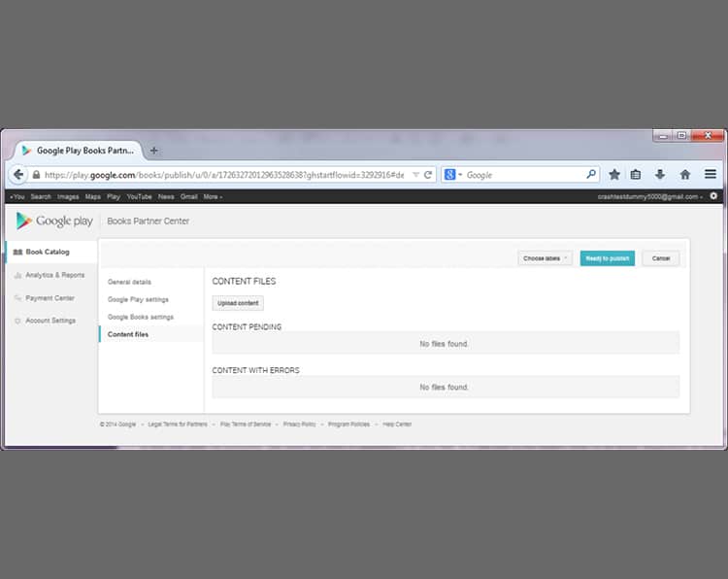The height and width of the screenshot is (579, 728).
Task: Open Help Center footer link
Action: click(397, 425)
